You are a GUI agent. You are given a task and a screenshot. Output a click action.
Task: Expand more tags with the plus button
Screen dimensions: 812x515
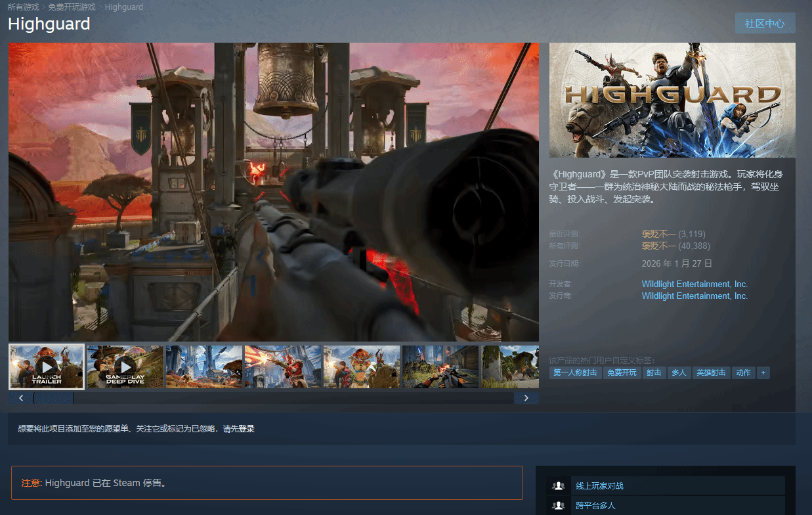tap(763, 372)
